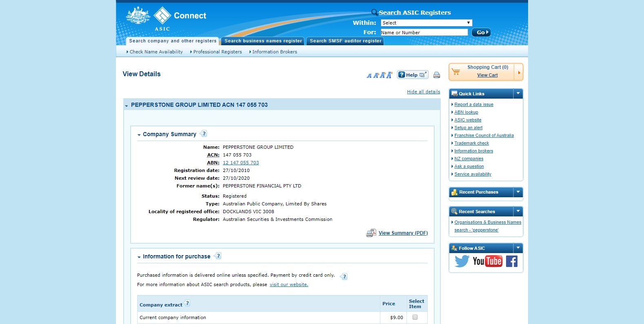Collapse the Quick Links panel arrow
The image size is (644, 324).
518,94
